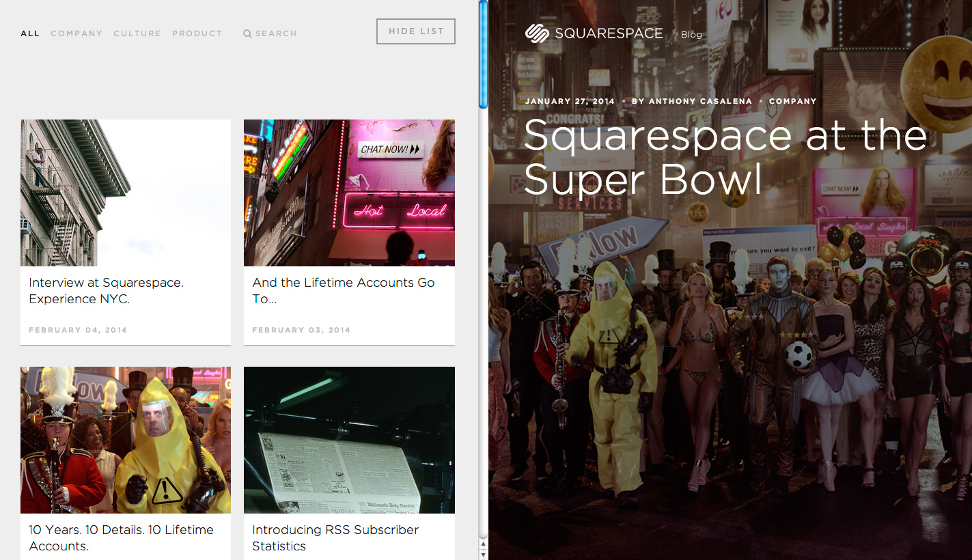
Task: Click the Squarespace at the Super Bowl headline
Action: 725,157
